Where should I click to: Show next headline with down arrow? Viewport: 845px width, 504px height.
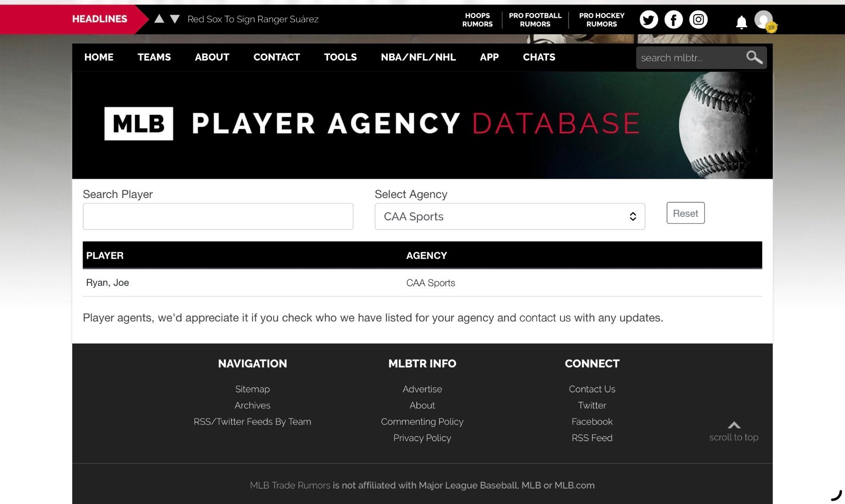click(175, 19)
